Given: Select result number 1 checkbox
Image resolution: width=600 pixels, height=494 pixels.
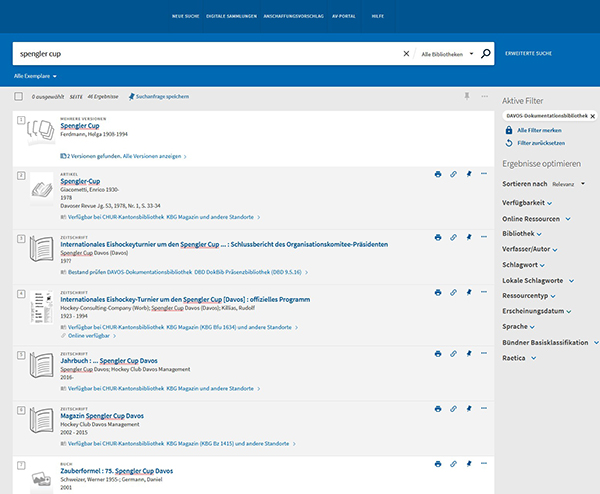Looking at the screenshot, I should click(21, 120).
